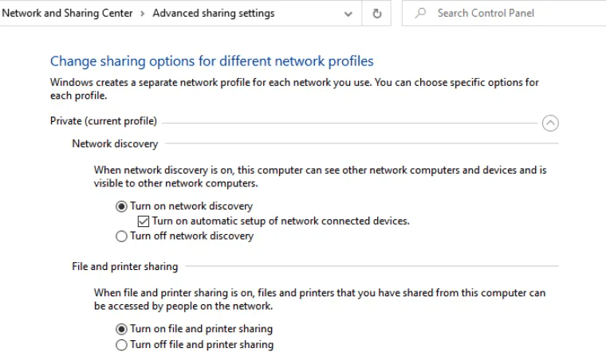The width and height of the screenshot is (606, 364).
Task: Click the Turn off file and printer sharing label
Action: [x=202, y=345]
